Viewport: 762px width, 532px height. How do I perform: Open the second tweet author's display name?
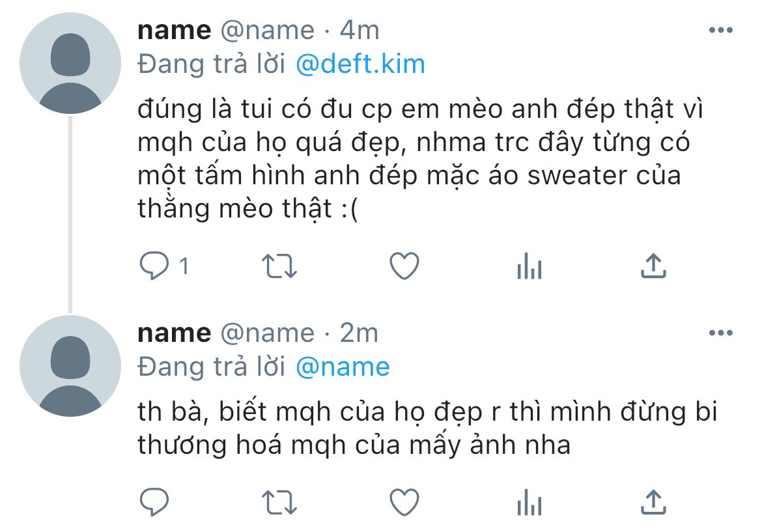175,333
